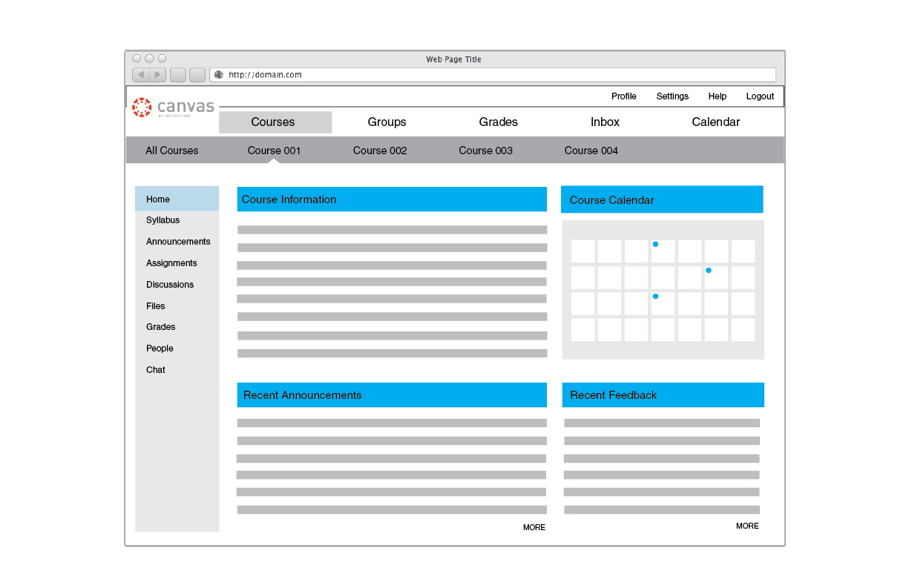The image size is (909, 588).
Task: Open Files in the sidebar
Action: tap(156, 306)
